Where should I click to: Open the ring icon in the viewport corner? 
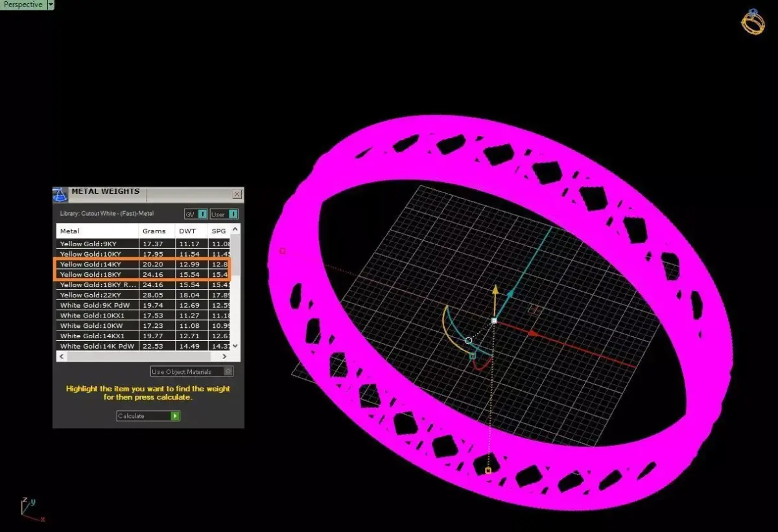click(x=753, y=22)
